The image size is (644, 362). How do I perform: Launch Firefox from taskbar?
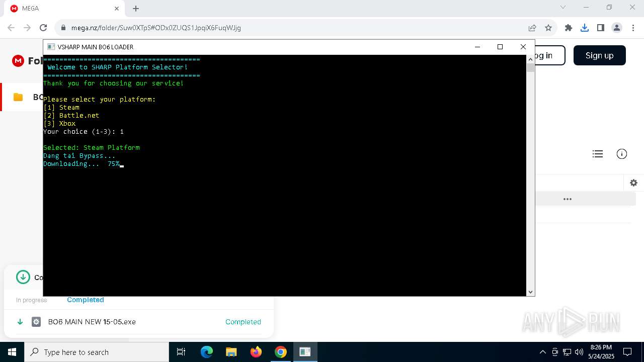pyautogui.click(x=256, y=352)
